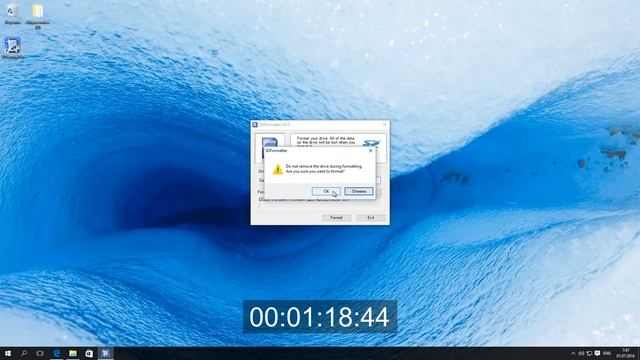Confirm formatting with the OK button
640x360 pixels.
click(326, 191)
